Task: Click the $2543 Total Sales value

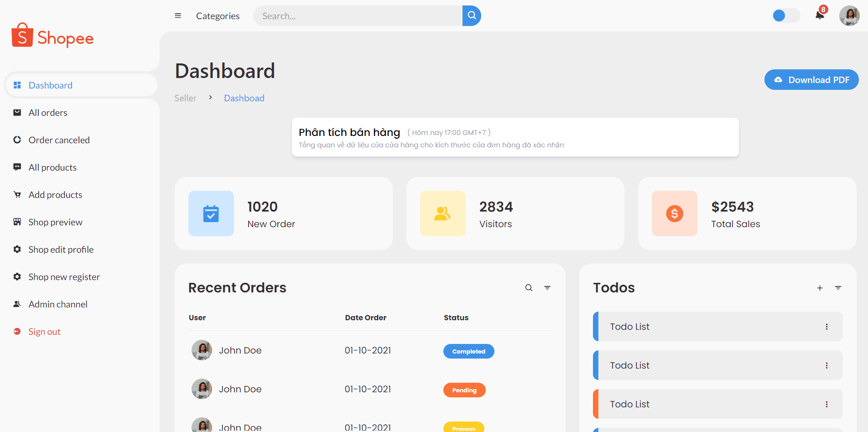Action: click(x=733, y=207)
